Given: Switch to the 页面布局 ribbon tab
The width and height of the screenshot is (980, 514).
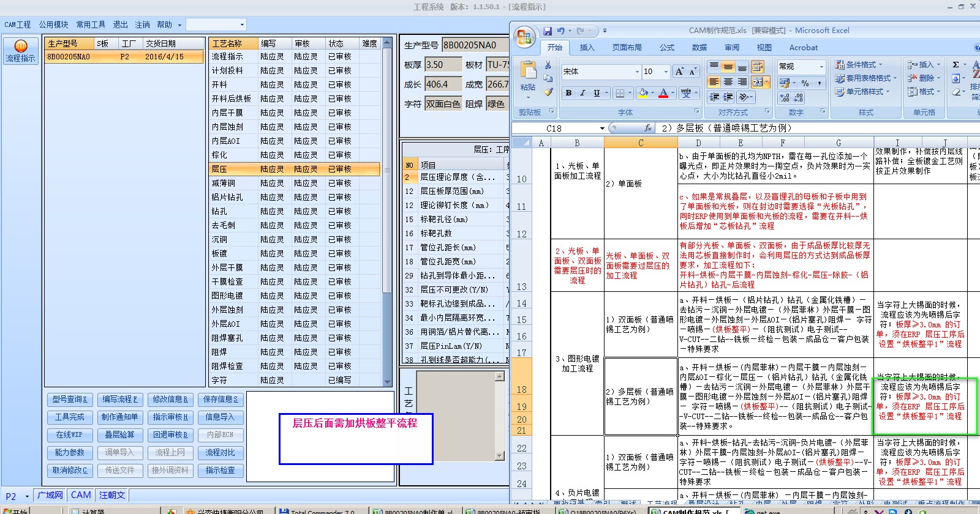Looking at the screenshot, I should [627, 47].
